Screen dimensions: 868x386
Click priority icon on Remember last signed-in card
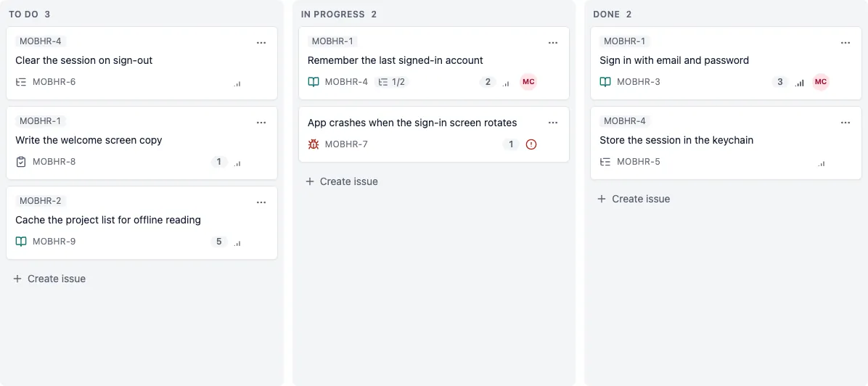[x=505, y=83]
